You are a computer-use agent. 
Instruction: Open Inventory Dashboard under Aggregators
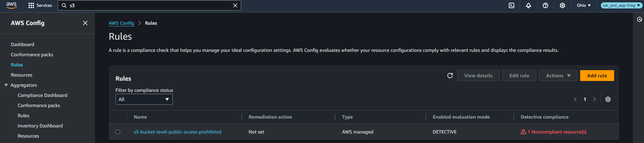pyautogui.click(x=40, y=126)
